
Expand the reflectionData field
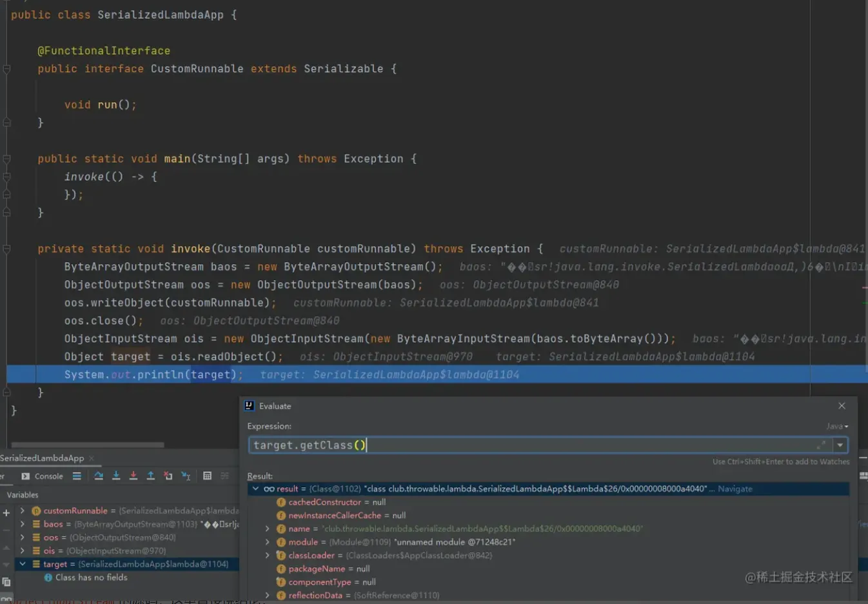coord(268,595)
